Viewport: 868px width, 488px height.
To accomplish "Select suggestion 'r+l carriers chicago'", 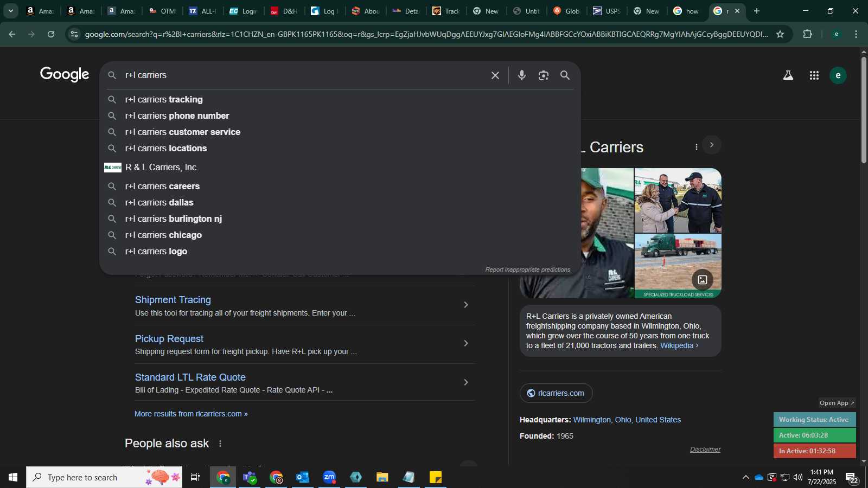I will tap(340, 235).
